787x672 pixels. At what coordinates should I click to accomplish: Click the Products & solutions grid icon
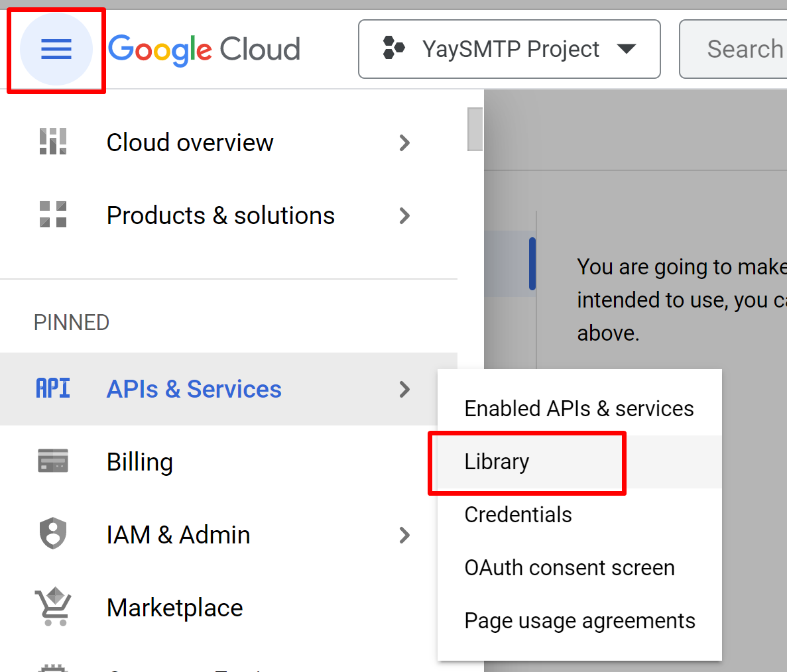point(53,215)
